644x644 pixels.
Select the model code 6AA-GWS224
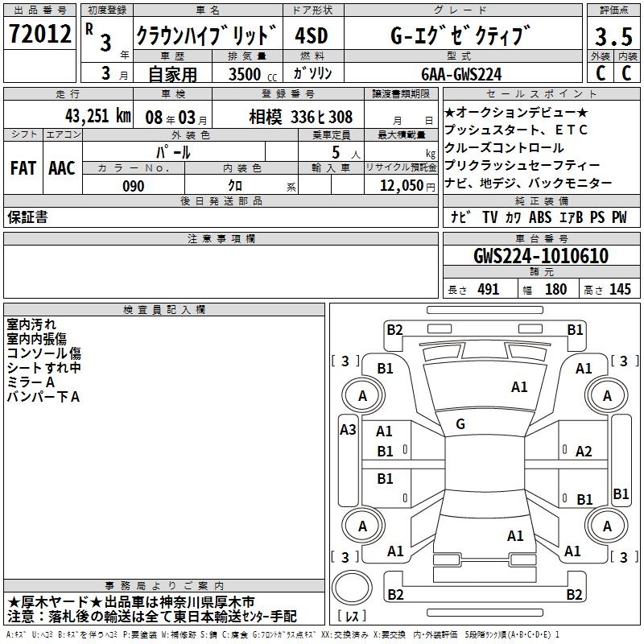[461, 74]
